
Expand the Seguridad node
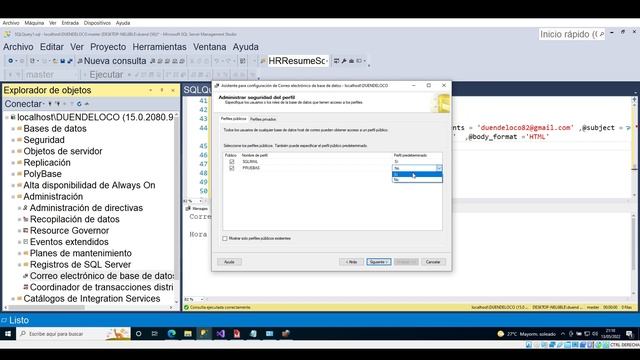pos(13,140)
